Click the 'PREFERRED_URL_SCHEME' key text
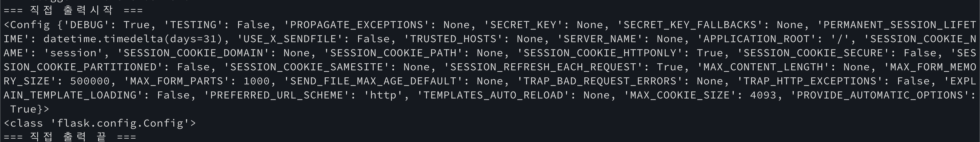This screenshot has height=142, width=980. click(x=277, y=95)
